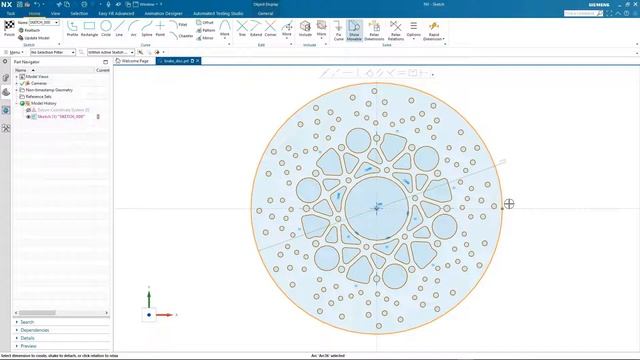Toggle the Show Movable button
The width and height of the screenshot is (640, 360).
[x=354, y=30]
